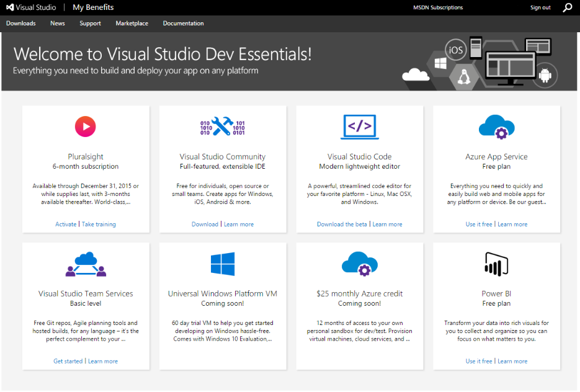Click the Power BI chart icon
The height and width of the screenshot is (392, 580).
tap(496, 264)
